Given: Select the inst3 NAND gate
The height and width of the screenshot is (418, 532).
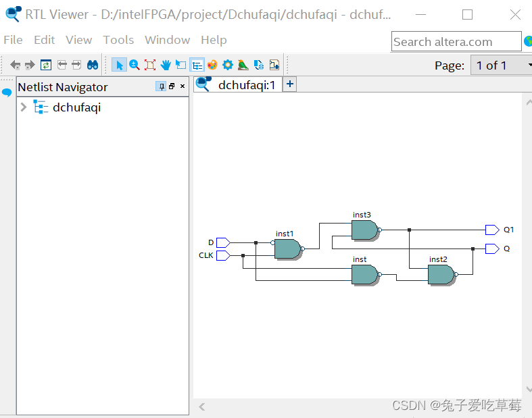Looking at the screenshot, I should pyautogui.click(x=365, y=230).
